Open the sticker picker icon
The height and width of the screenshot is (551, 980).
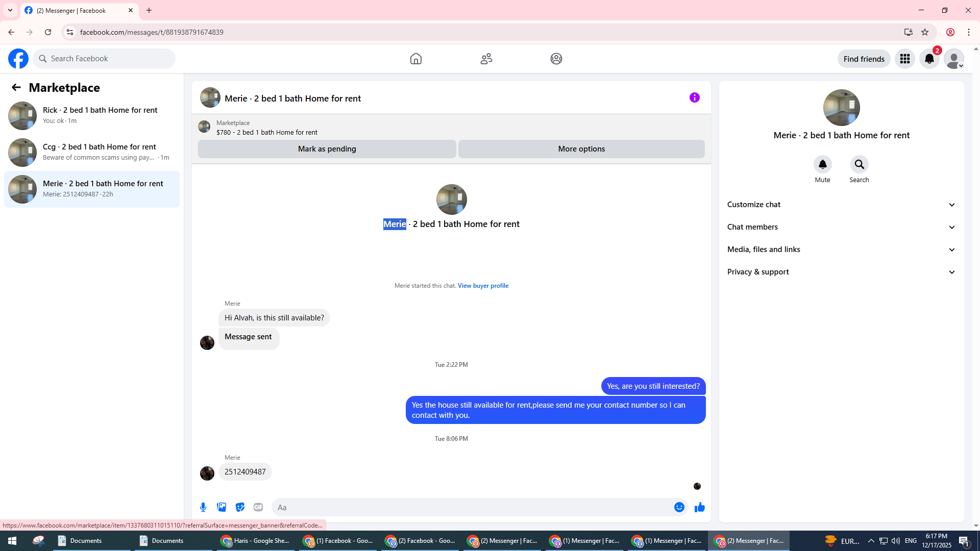(240, 507)
